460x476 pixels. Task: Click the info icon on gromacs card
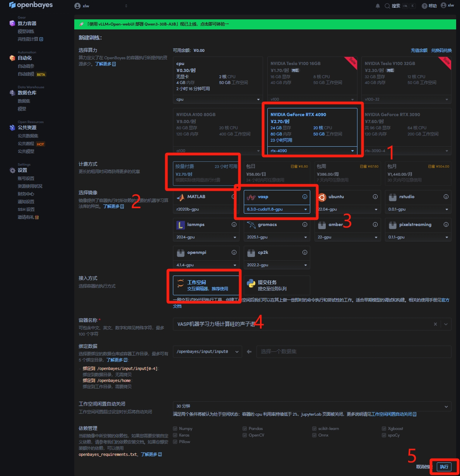point(304,224)
